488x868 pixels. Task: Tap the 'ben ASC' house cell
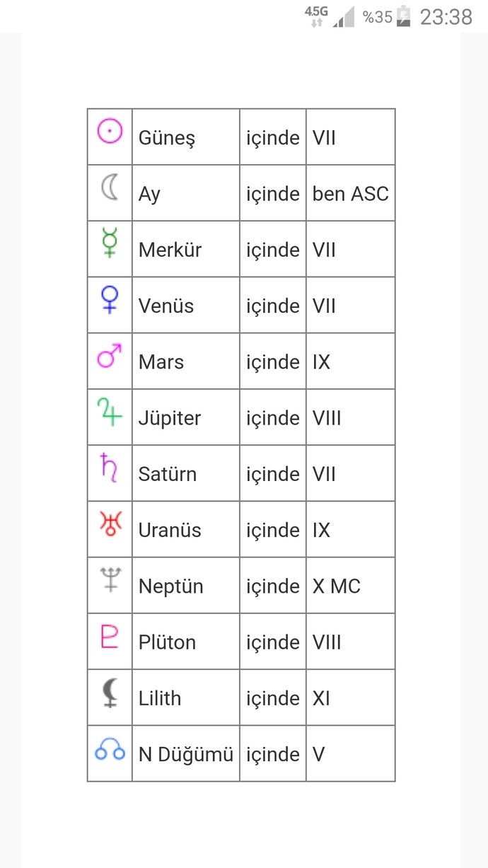coord(351,194)
